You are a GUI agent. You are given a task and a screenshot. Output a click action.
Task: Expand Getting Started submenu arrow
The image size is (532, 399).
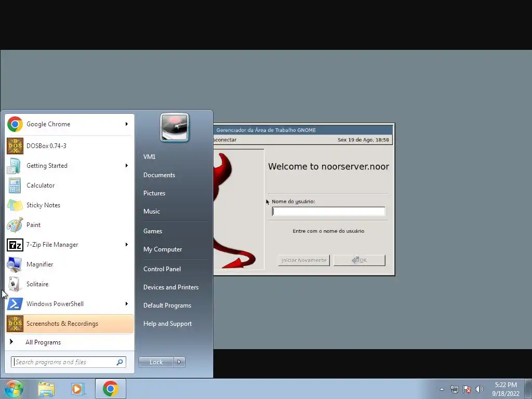tap(127, 166)
